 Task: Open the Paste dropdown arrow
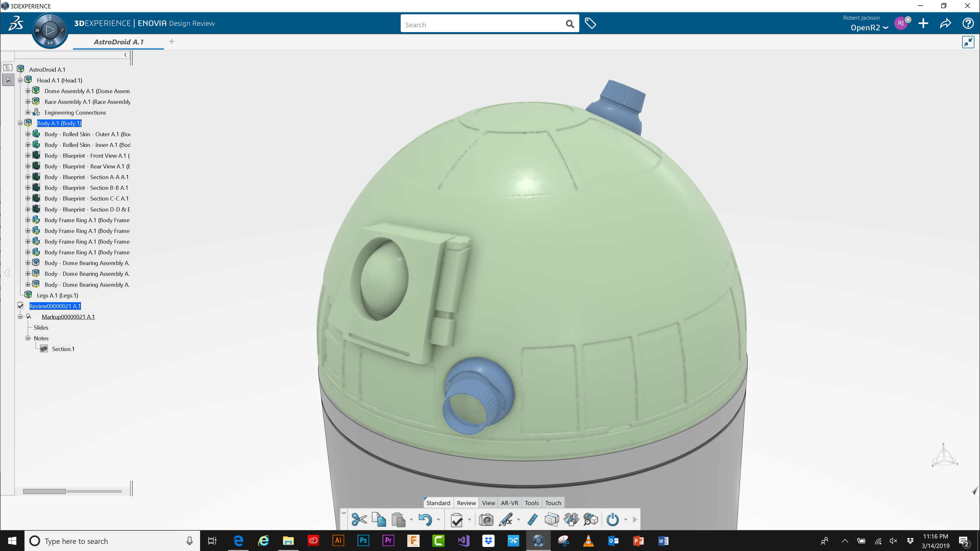pyautogui.click(x=411, y=520)
